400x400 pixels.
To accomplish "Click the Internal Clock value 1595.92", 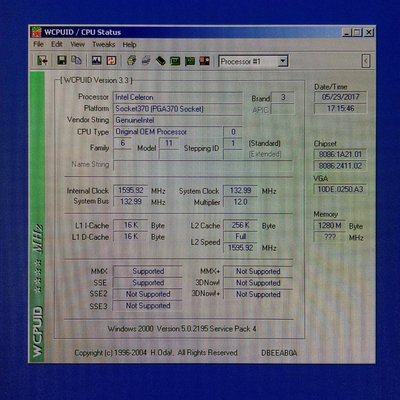I will click(130, 190).
